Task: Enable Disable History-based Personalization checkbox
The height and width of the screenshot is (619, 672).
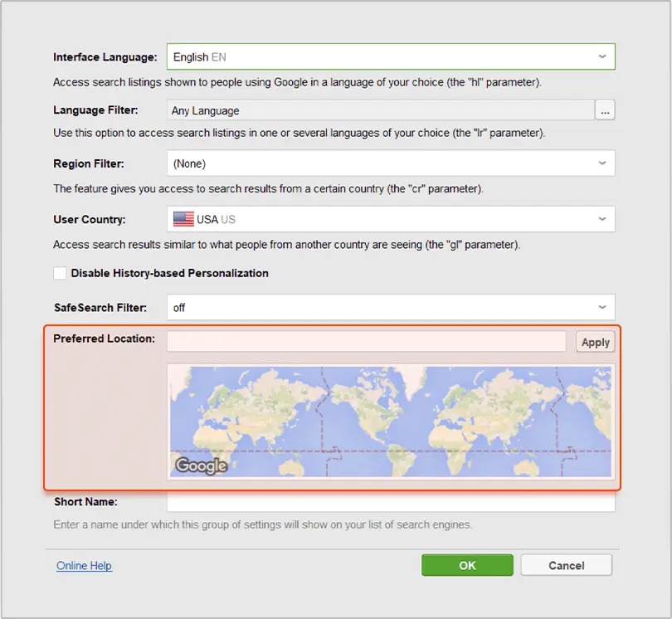Action: tap(60, 273)
